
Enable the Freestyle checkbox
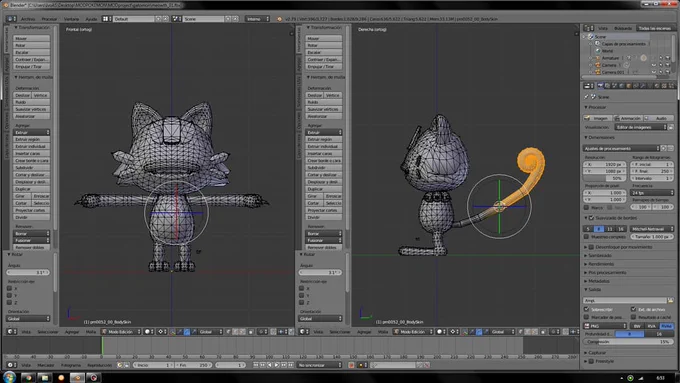[x=592, y=361]
